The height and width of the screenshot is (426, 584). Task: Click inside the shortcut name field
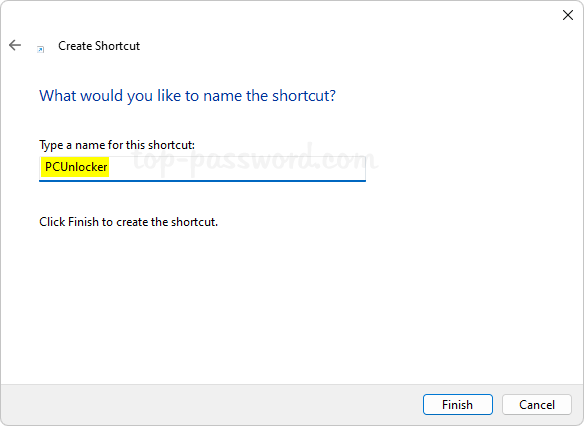202,168
